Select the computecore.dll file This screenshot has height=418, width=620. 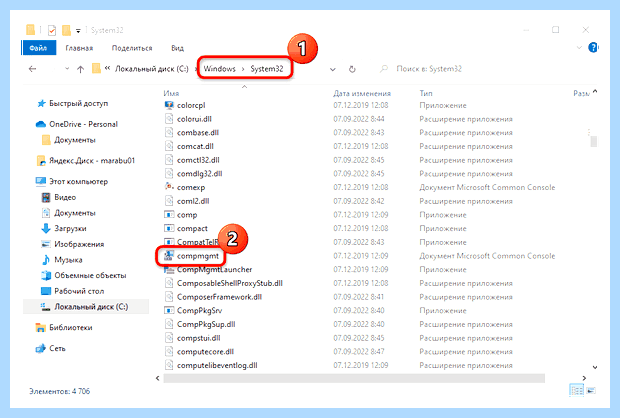click(x=205, y=352)
